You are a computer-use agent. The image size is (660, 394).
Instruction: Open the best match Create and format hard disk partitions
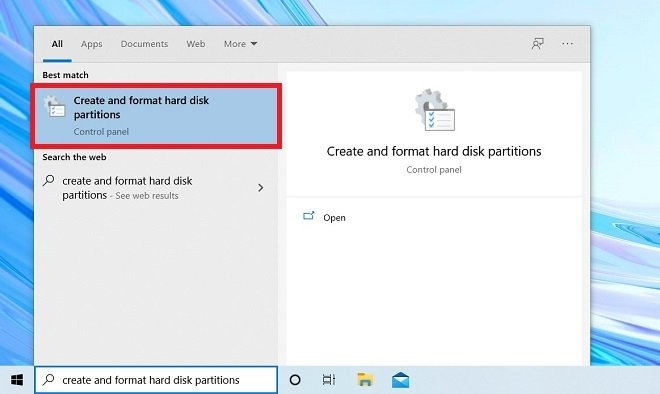point(156,116)
